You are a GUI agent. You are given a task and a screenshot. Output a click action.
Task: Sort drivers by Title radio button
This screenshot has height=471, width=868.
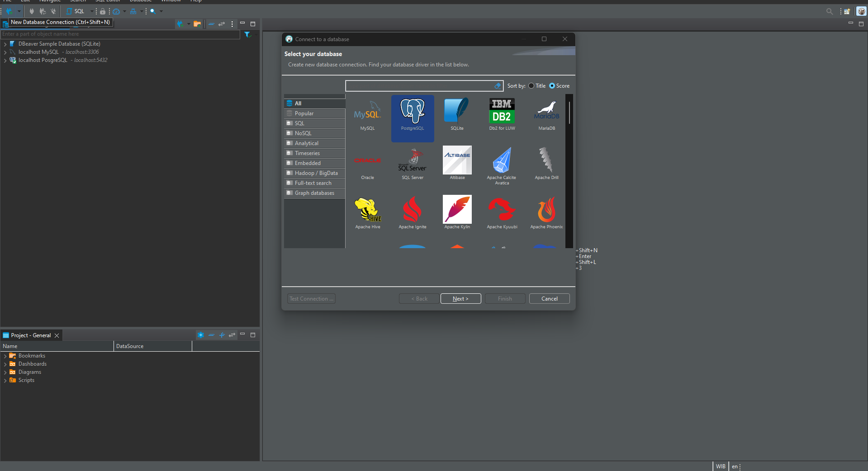(x=531, y=86)
